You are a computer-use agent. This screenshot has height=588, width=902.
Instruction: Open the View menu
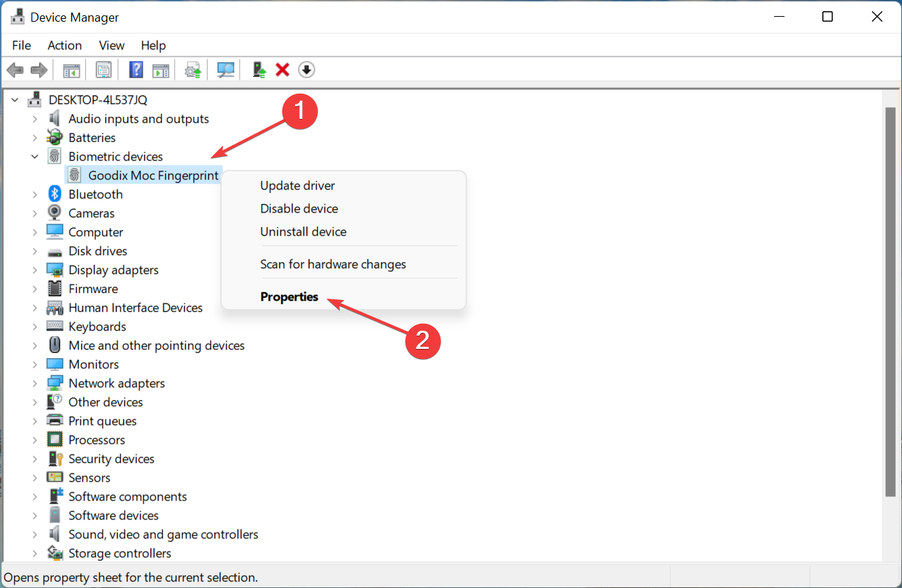point(112,45)
